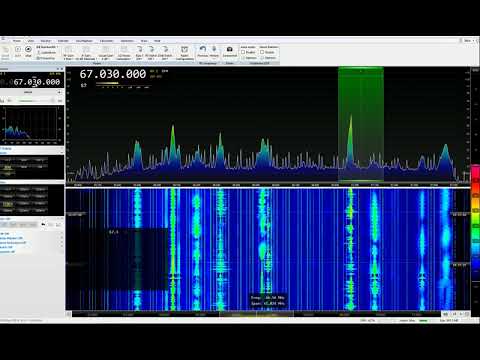This screenshot has width=480, height=360.
Task: Click the large 67.030.000 frequency in spectrum
Action: 113,74
